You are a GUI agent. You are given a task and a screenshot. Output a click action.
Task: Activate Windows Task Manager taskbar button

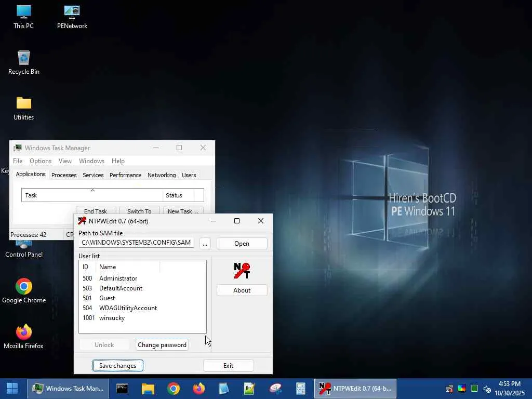coord(68,389)
